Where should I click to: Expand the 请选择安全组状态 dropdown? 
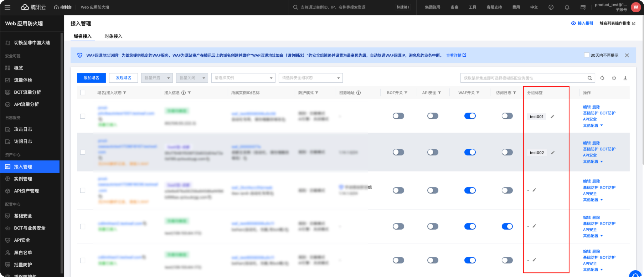click(x=310, y=78)
